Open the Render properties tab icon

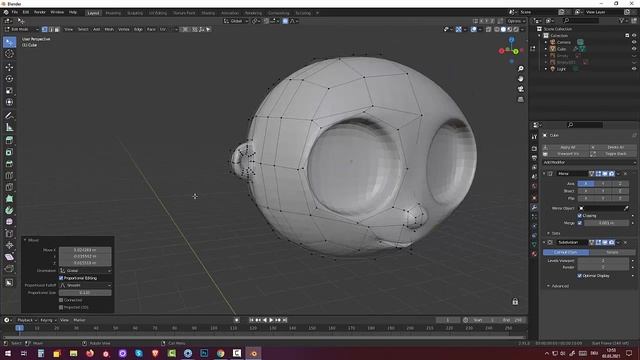coord(534,148)
